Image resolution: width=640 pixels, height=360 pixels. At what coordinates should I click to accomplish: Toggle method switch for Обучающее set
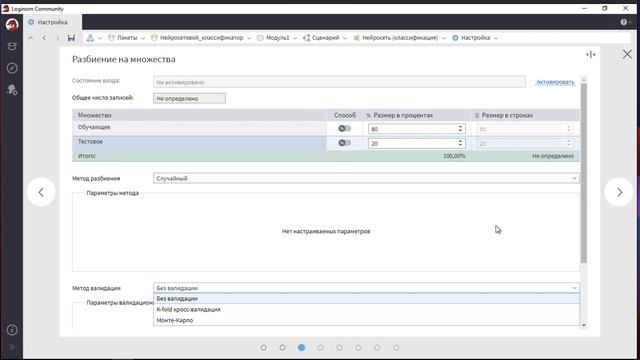(x=344, y=128)
